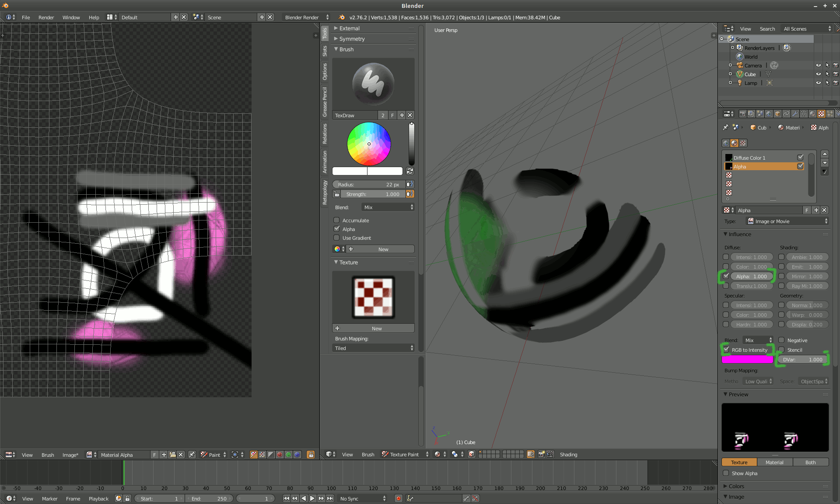
Task: Open the Object constraints link icon
Action: point(786,114)
